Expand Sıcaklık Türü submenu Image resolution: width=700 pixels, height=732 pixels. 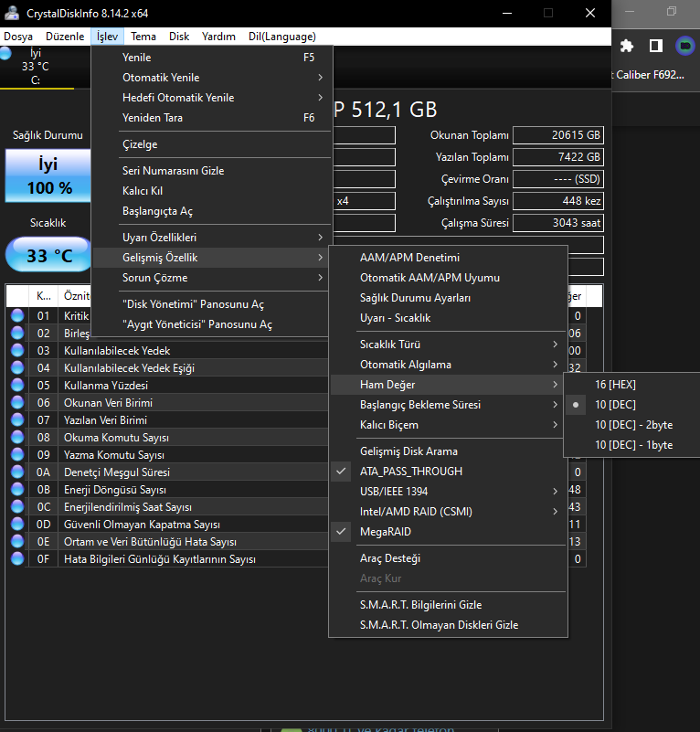[449, 345]
